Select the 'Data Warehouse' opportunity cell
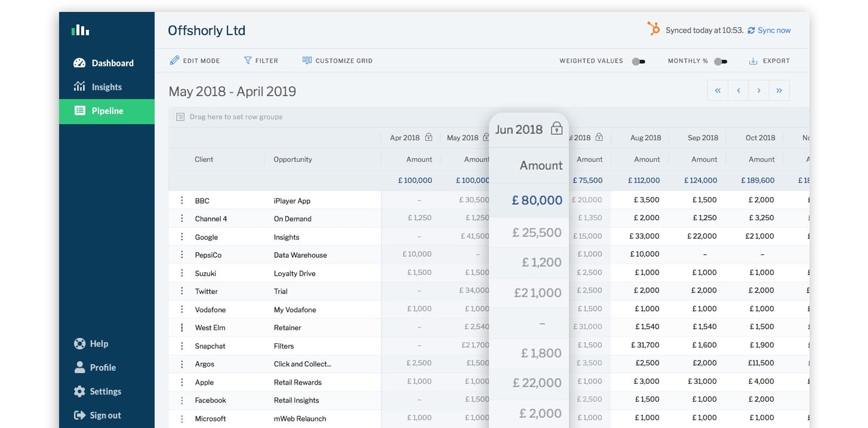868x428 pixels. (300, 255)
